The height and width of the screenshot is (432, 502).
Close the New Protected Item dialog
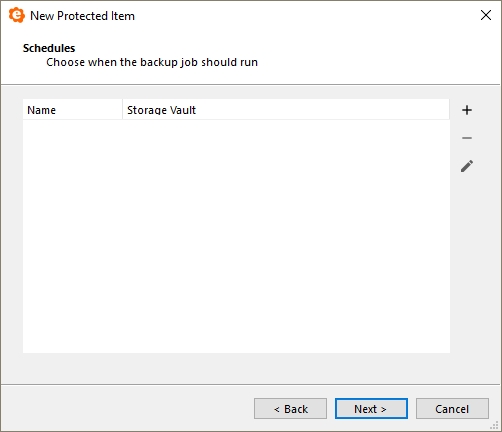[x=486, y=15]
